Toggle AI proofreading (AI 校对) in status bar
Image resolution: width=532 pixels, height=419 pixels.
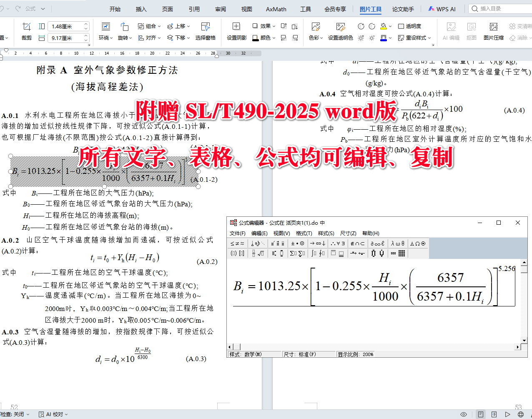pyautogui.click(x=54, y=414)
